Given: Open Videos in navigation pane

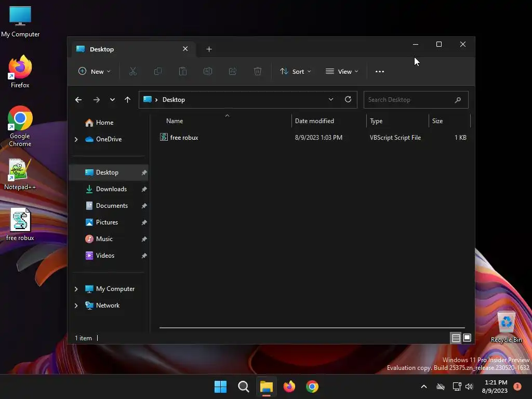Looking at the screenshot, I should 105,256.
